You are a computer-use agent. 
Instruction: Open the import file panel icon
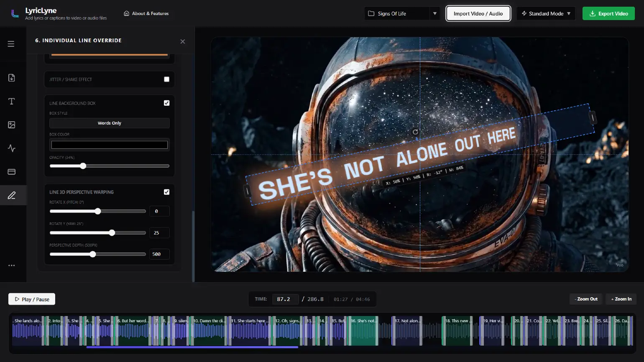click(x=11, y=78)
